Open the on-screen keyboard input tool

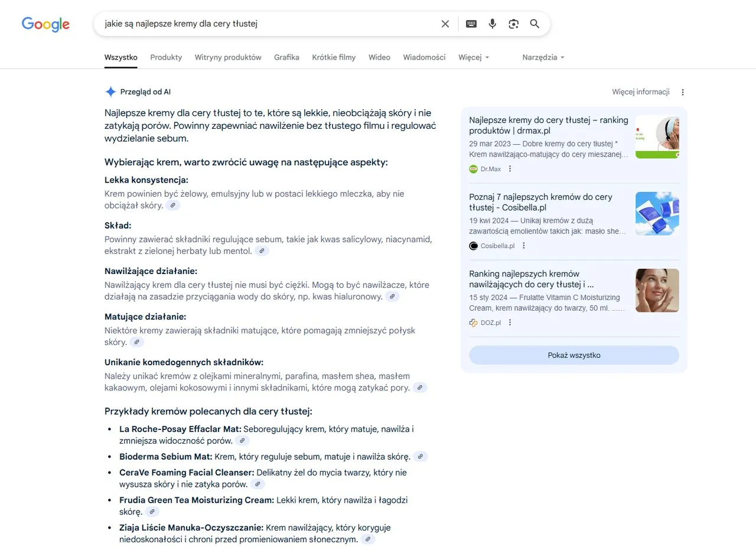point(471,24)
